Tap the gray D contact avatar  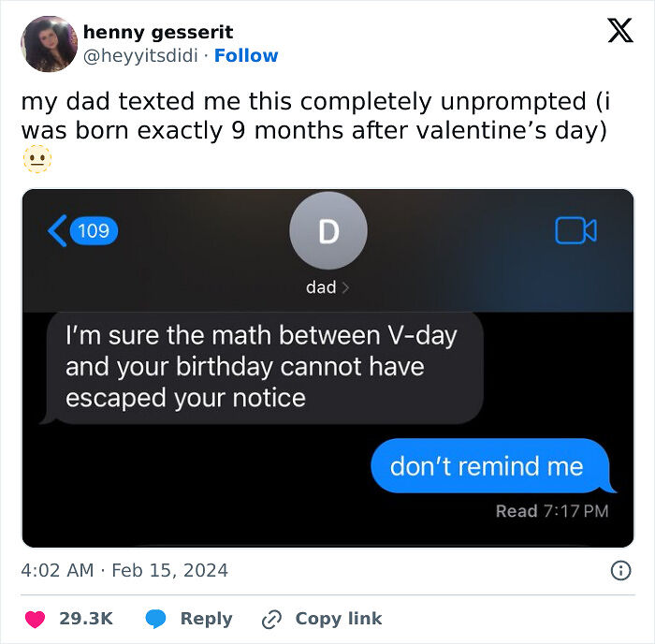(x=328, y=231)
